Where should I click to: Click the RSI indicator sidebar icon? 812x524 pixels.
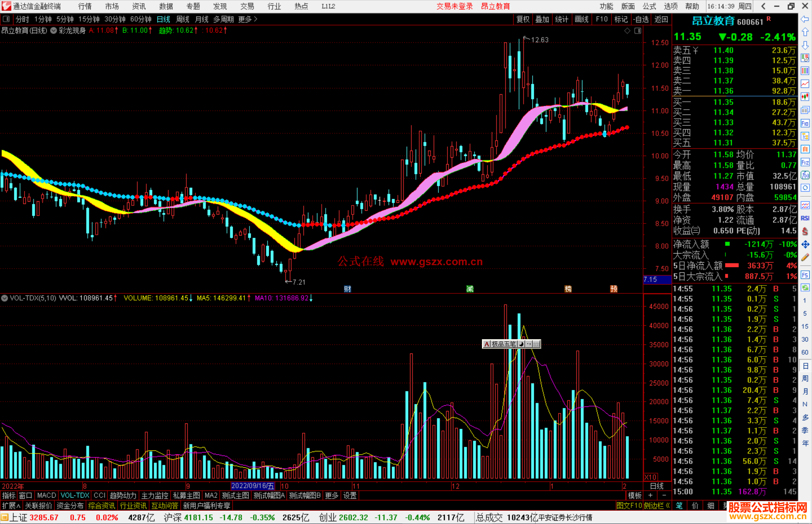[x=805, y=218]
